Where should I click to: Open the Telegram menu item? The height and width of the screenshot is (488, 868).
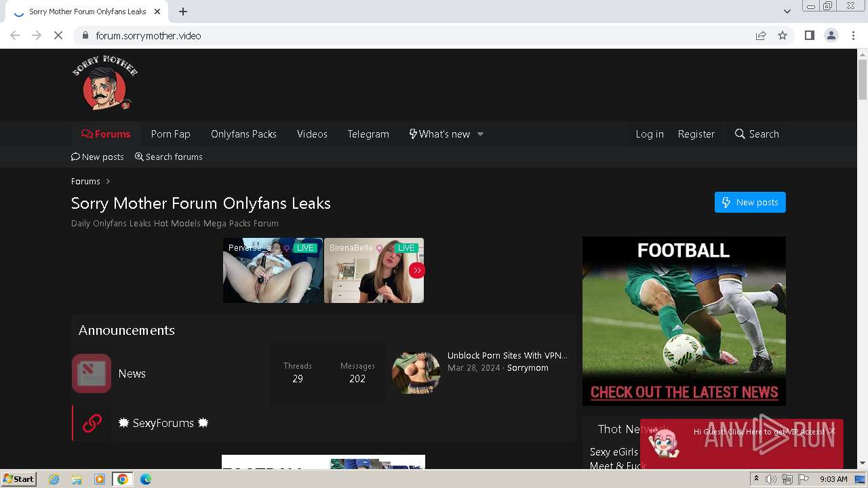point(368,134)
